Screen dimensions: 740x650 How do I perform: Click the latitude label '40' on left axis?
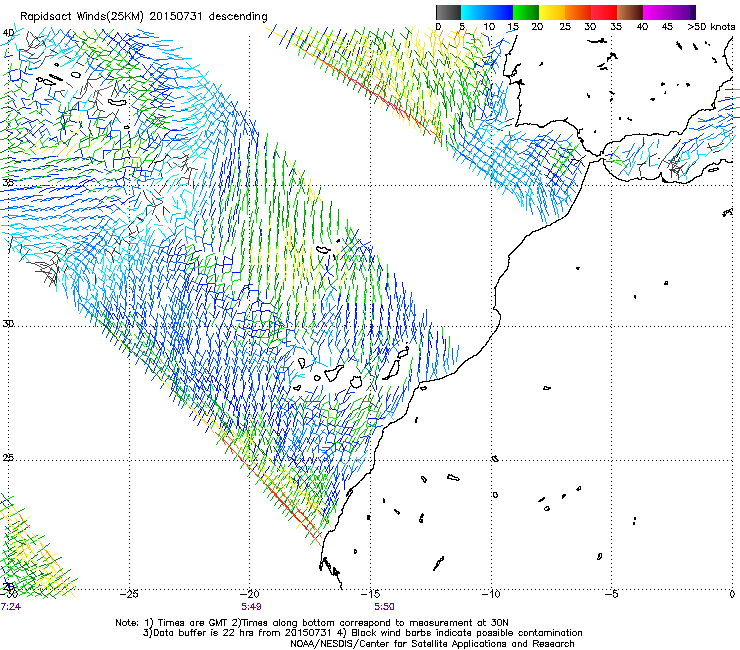[8, 33]
